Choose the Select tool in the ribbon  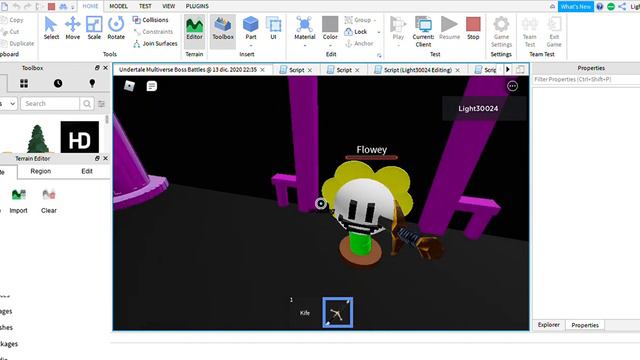click(51, 28)
